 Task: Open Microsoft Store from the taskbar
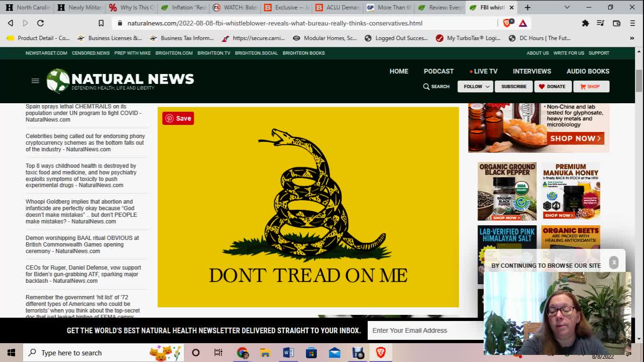tap(311, 353)
